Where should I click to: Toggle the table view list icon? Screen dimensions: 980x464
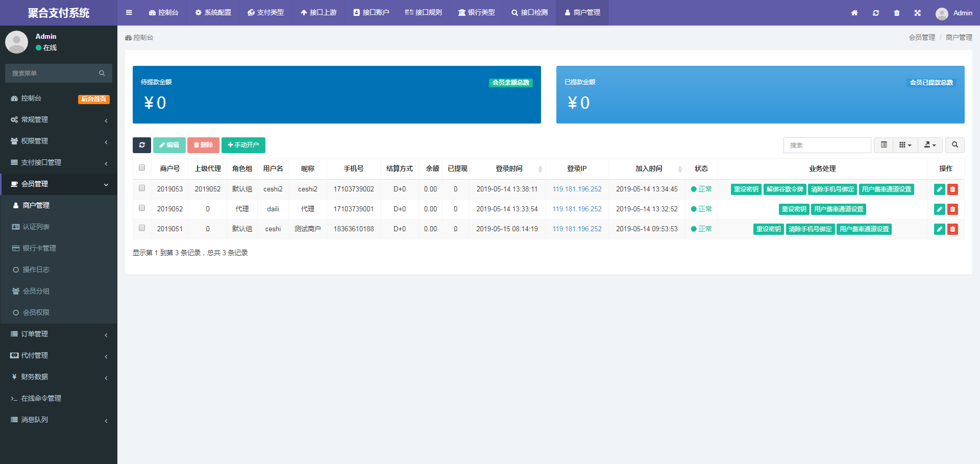pyautogui.click(x=884, y=145)
